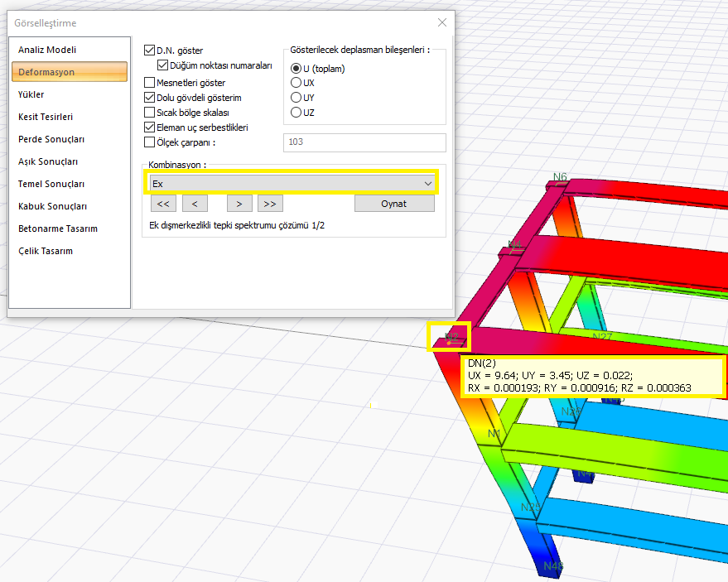This screenshot has height=582, width=728.
Task: Enable Mesnetleri göster option
Action: tap(150, 82)
